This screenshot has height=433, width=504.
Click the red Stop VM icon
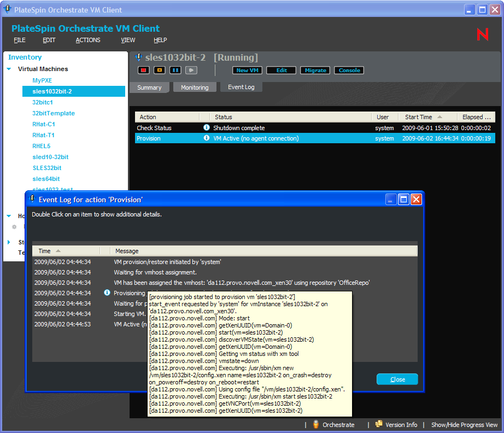coord(144,70)
